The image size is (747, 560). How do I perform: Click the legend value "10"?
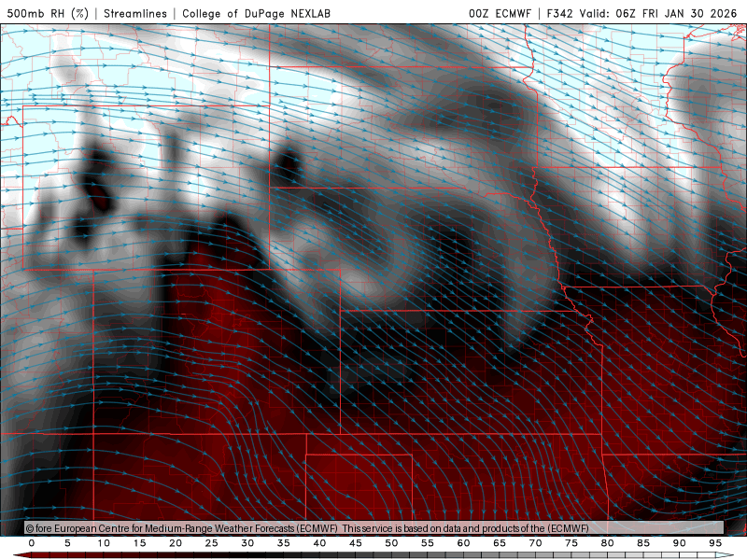point(104,543)
